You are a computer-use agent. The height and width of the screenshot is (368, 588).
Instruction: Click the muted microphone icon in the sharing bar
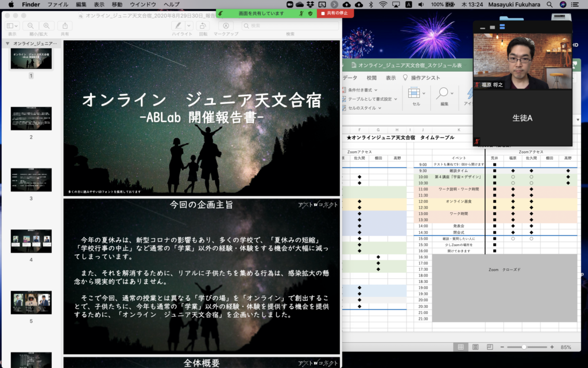(x=301, y=13)
